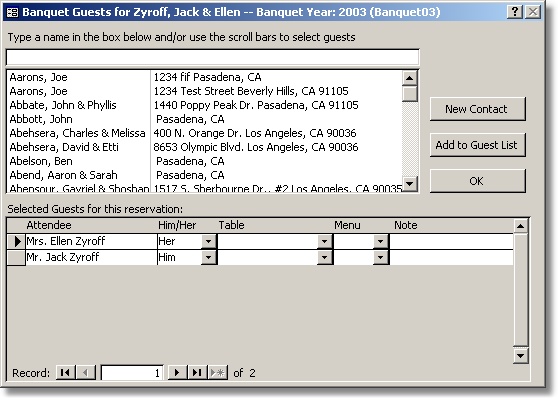The image size is (558, 400).
Task: Click the New Contact button
Action: tap(477, 109)
